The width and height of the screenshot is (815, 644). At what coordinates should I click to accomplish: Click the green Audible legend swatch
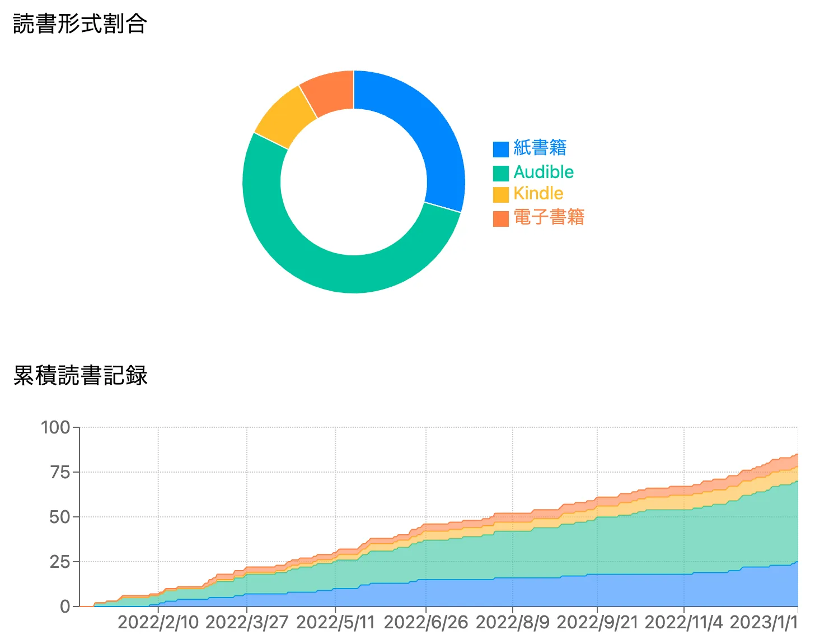click(x=500, y=173)
